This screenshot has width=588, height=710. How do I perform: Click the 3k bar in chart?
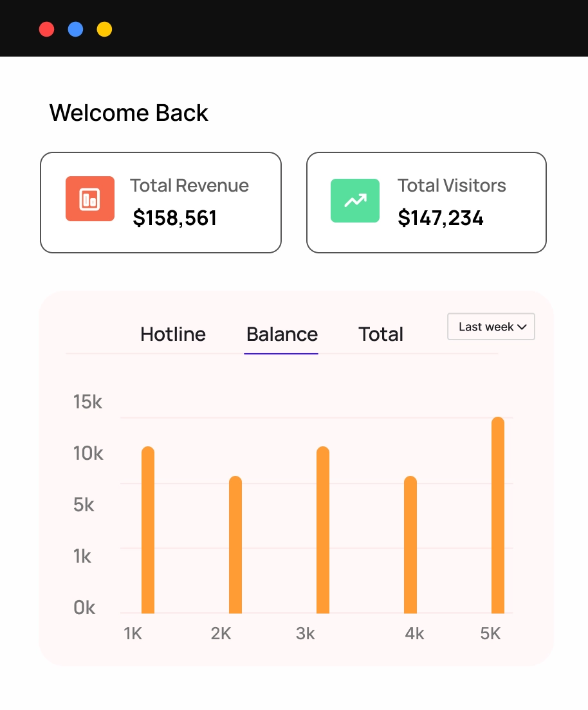[x=323, y=530]
